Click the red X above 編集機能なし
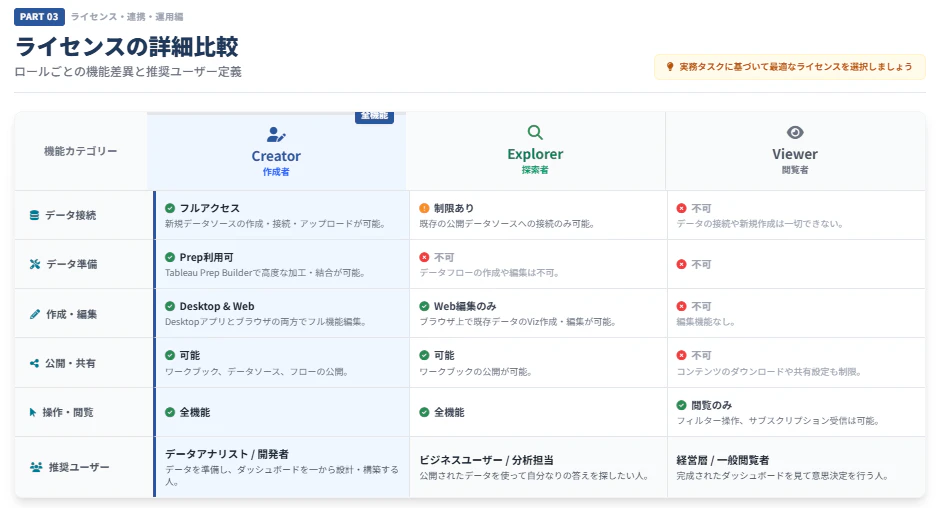Viewport: 952px width, 508px height. (681, 306)
